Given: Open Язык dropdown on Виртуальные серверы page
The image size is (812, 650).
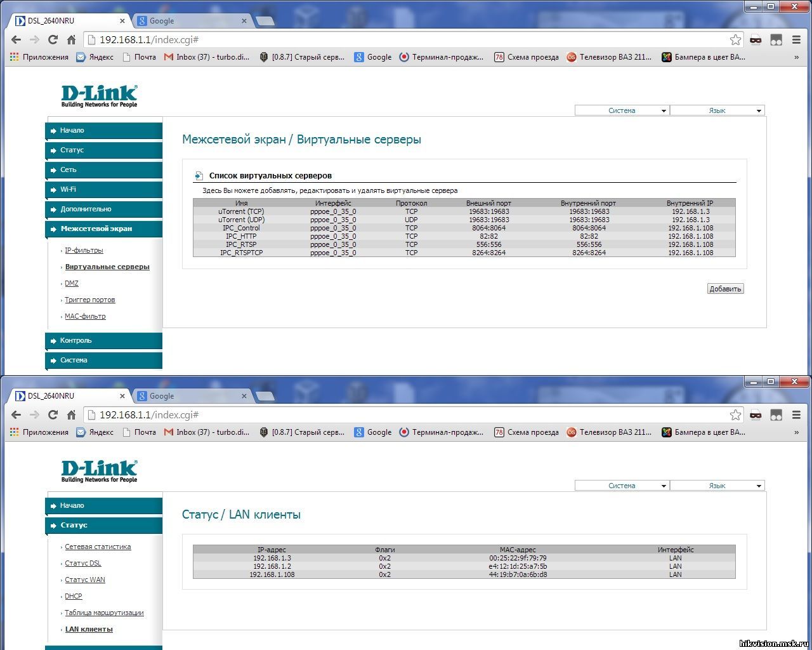Looking at the screenshot, I should click(717, 110).
